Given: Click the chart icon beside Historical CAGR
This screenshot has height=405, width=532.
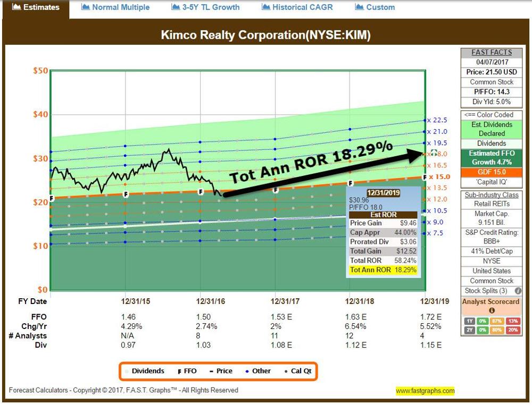Looking at the screenshot, I should pyautogui.click(x=266, y=7).
